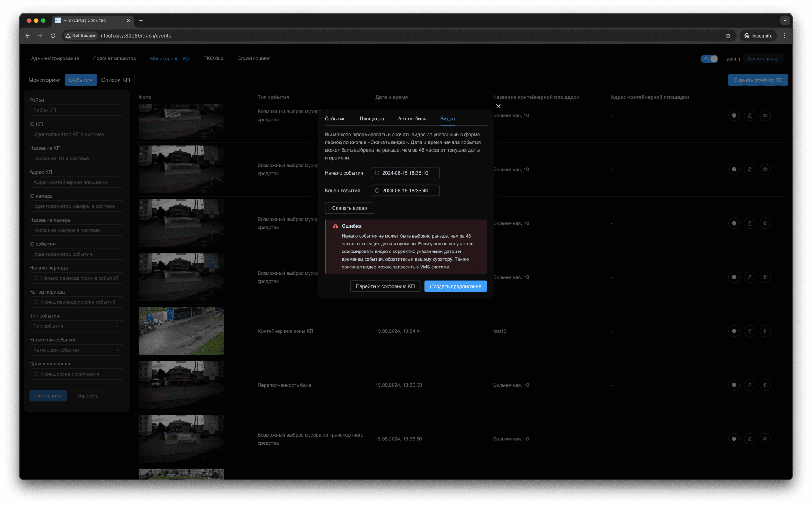Expand Категория события dropdown

pos(77,350)
